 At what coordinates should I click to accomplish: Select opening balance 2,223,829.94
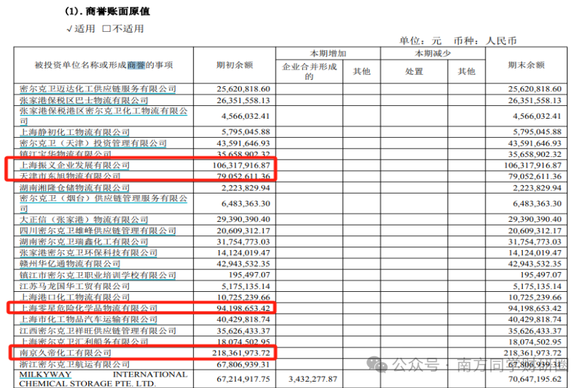246,187
